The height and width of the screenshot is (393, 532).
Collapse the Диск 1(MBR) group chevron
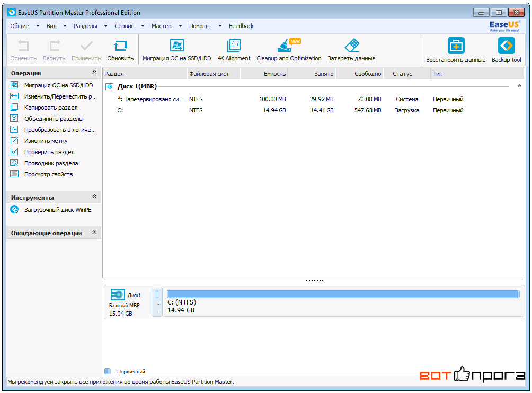coord(519,86)
